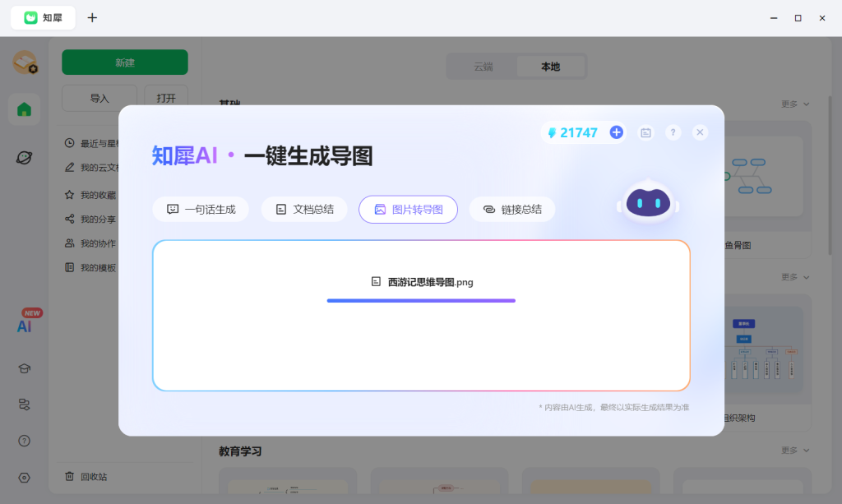Viewport: 842px width, 504px height.
Task: Open the AI feature icon marked NEW
Action: pyautogui.click(x=25, y=326)
